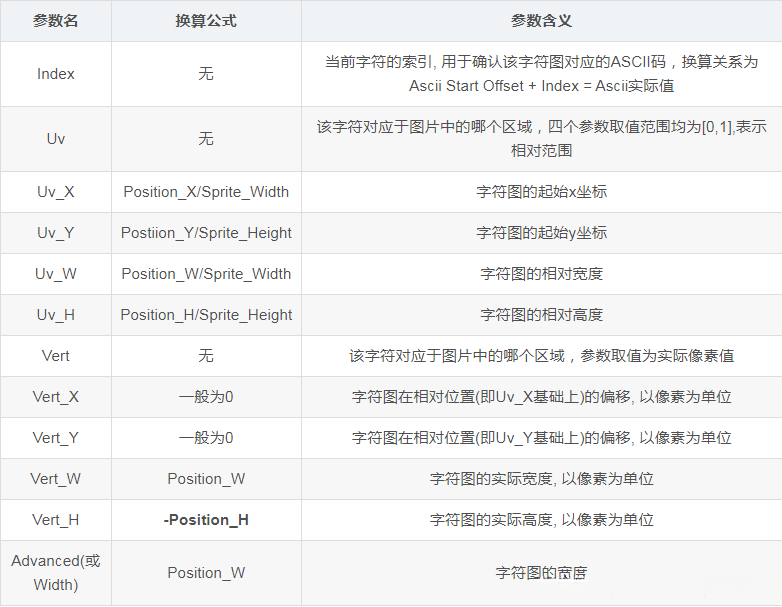Image resolution: width=782 pixels, height=607 pixels.
Task: Click 一般为0 in the Vert_Y row
Action: (x=206, y=437)
